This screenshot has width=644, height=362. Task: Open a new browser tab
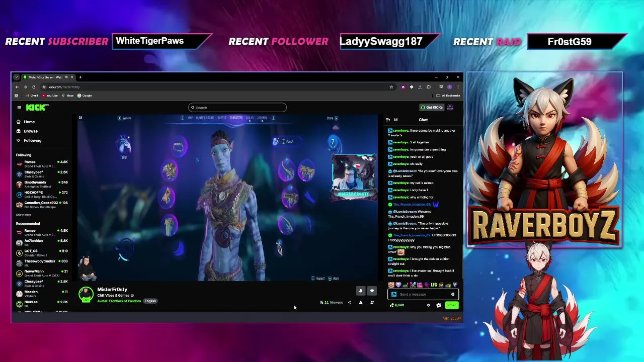80,77
